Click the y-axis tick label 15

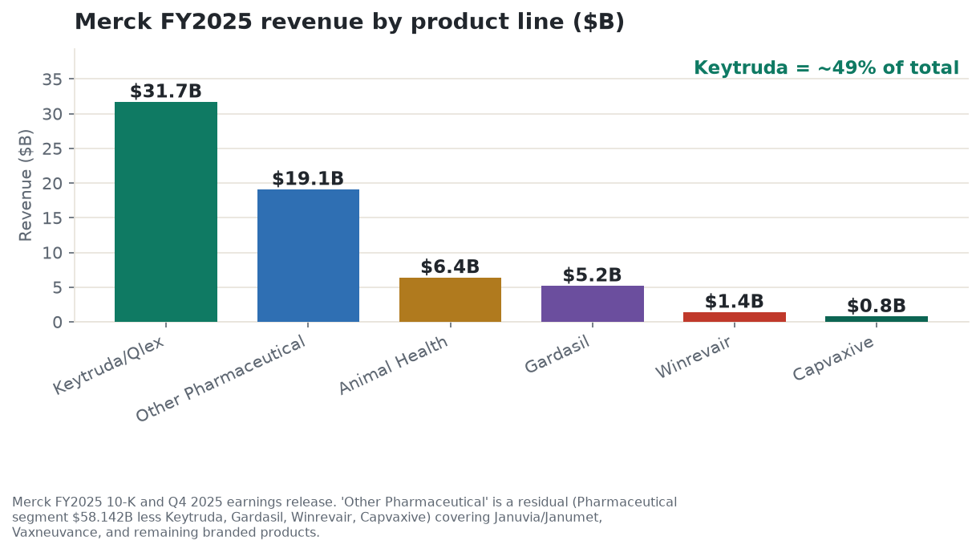(53, 218)
